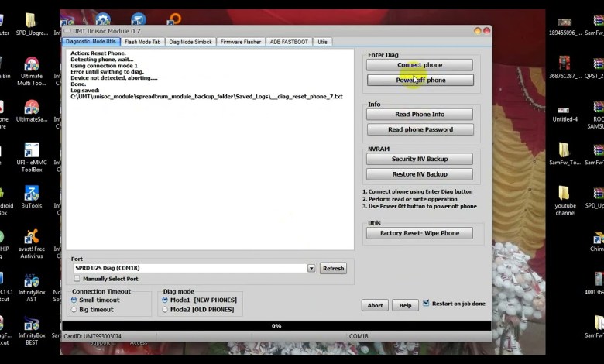Screen dimensions: 604x364
Task: Click the 'Device not detected, aborting' log line
Action: point(114,77)
